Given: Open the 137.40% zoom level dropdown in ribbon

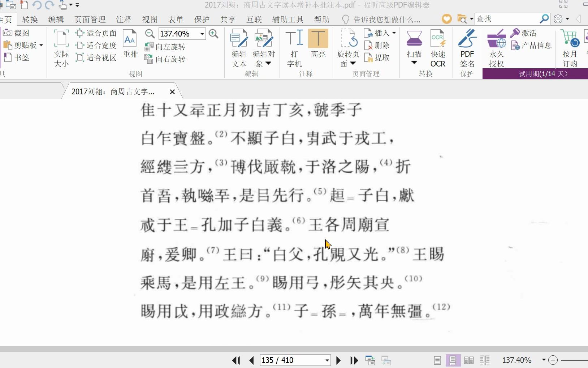Looking at the screenshot, I should point(202,34).
